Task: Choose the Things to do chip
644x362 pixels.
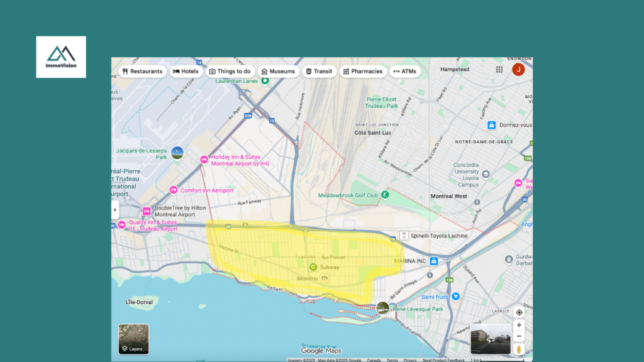Action: 230,72
